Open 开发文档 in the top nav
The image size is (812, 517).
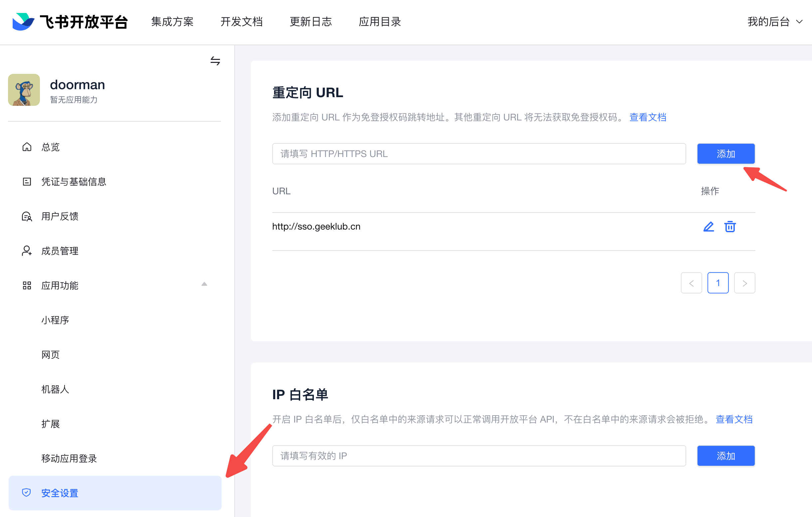coord(242,22)
